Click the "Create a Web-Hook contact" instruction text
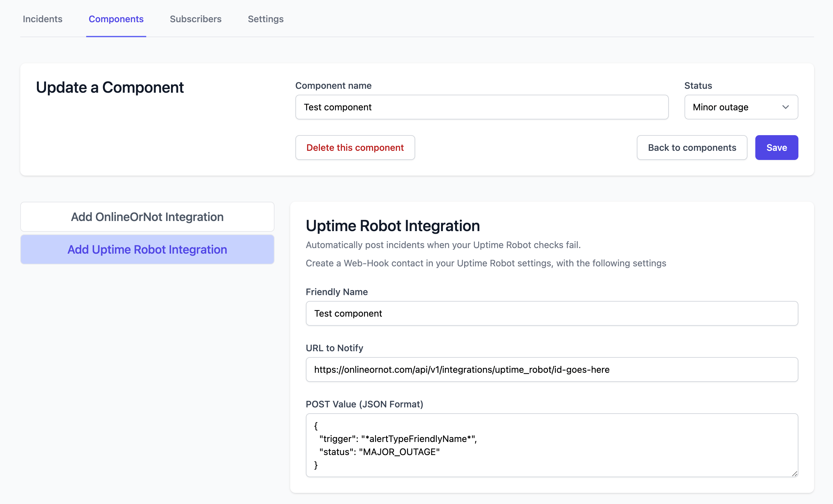Screen dimensions: 833x504 point(486,263)
